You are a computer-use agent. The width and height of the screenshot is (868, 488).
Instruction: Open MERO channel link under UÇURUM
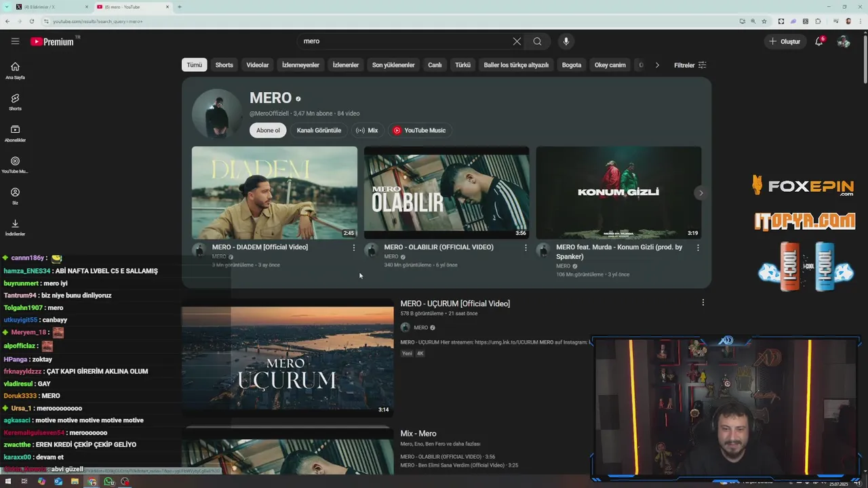tap(421, 327)
